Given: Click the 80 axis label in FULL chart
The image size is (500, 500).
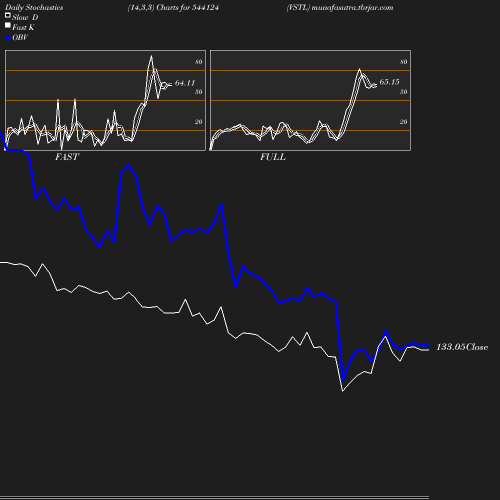Looking at the screenshot, I should click(404, 62).
